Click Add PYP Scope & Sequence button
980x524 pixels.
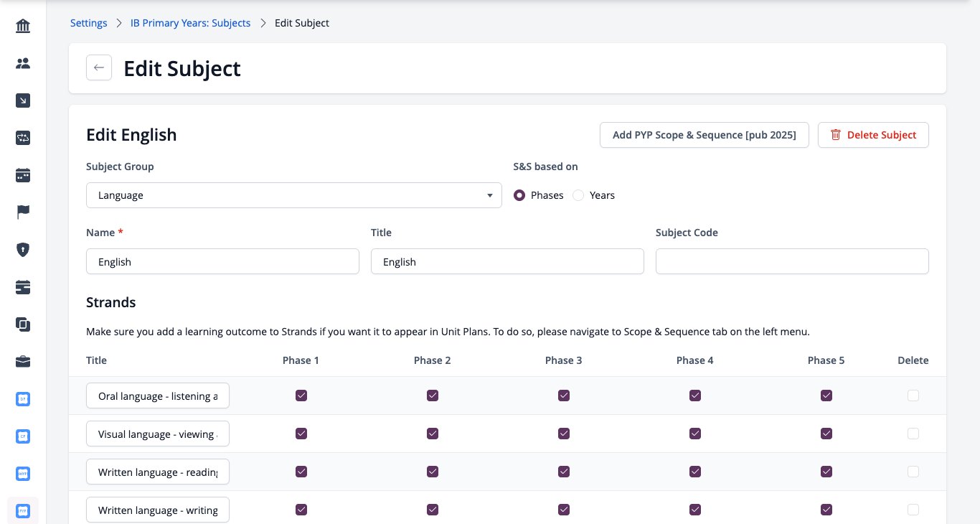705,135
